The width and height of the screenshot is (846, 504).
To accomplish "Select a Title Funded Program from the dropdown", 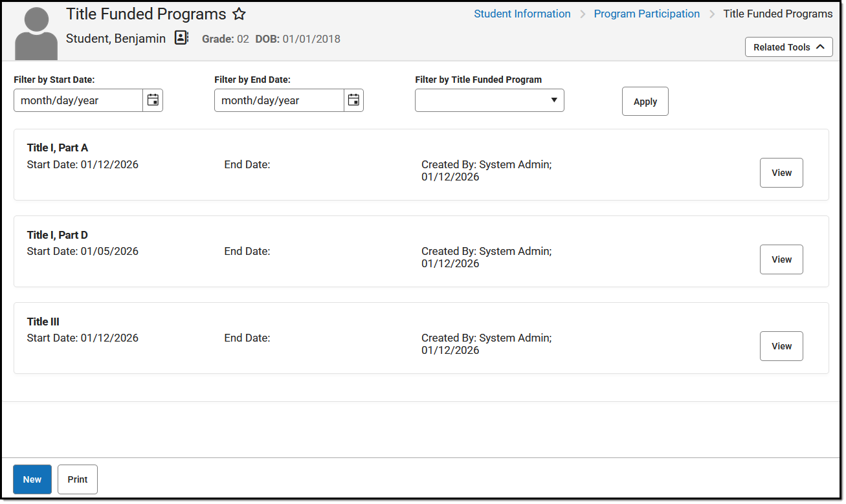I will click(x=482, y=100).
